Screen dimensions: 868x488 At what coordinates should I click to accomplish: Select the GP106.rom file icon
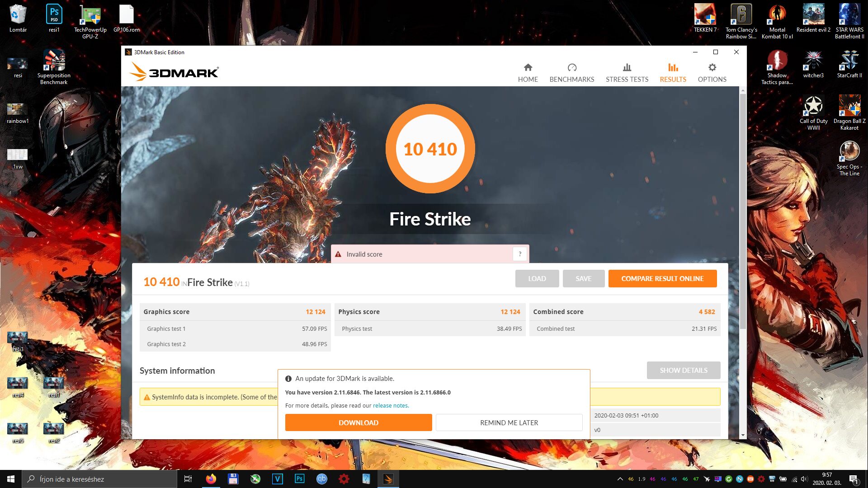(127, 19)
